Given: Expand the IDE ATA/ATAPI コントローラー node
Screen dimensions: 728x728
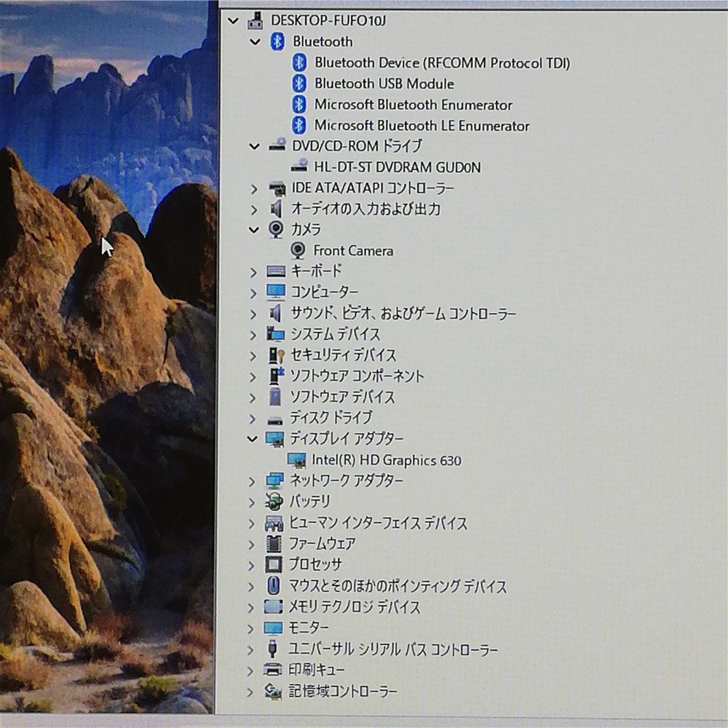Looking at the screenshot, I should pos(253,189).
